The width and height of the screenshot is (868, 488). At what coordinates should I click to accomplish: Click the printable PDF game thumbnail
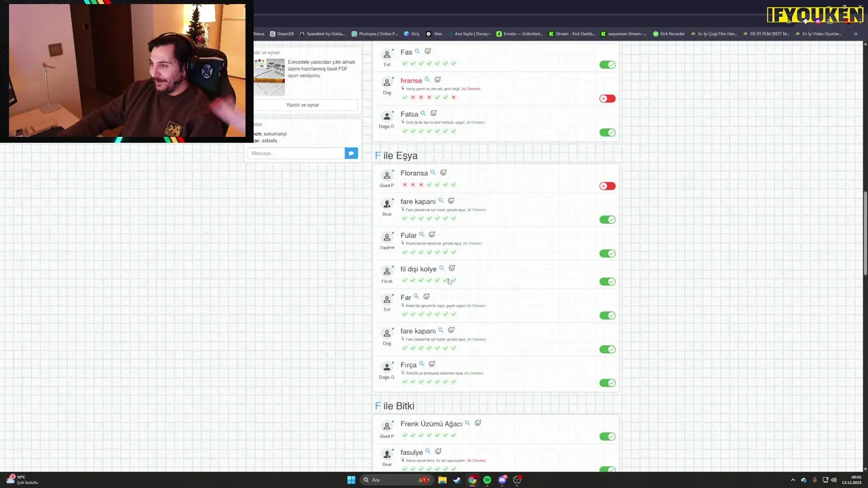[x=269, y=76]
